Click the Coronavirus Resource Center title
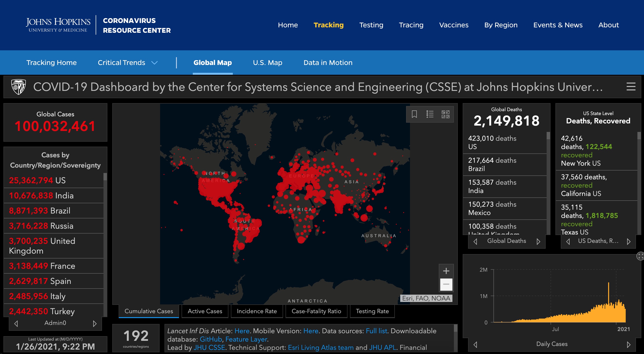 [x=137, y=25]
